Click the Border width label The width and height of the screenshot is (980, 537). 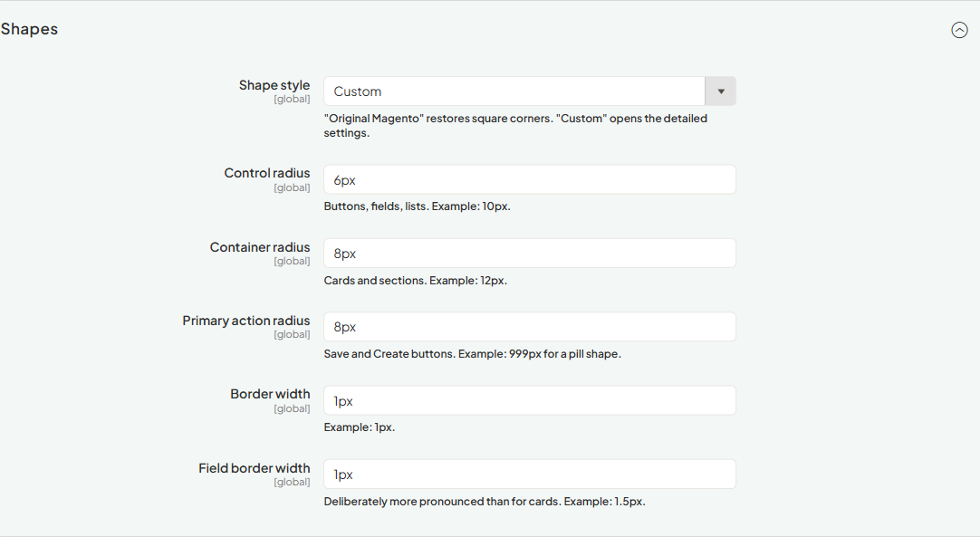270,394
